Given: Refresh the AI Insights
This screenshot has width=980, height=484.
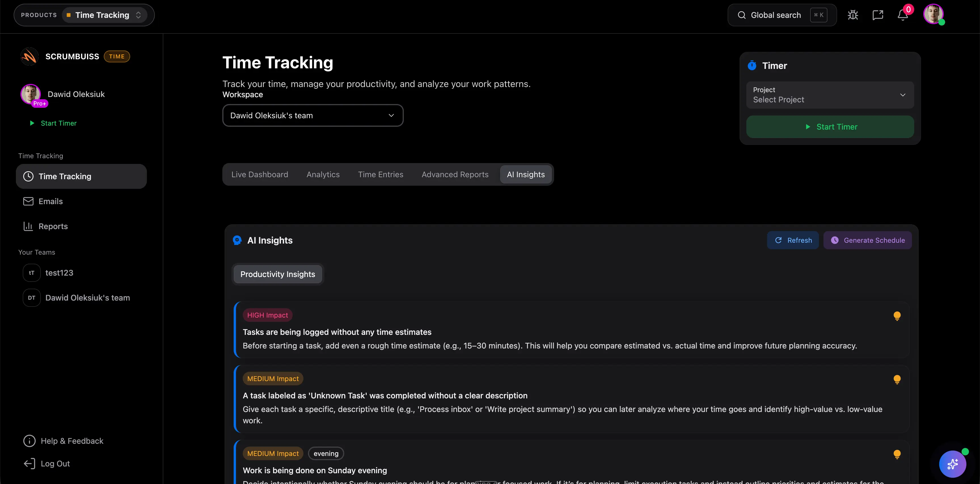Looking at the screenshot, I should [793, 240].
